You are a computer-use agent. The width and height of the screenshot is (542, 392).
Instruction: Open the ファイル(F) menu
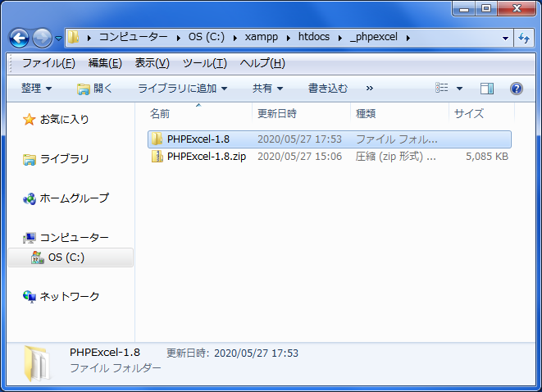[48, 63]
